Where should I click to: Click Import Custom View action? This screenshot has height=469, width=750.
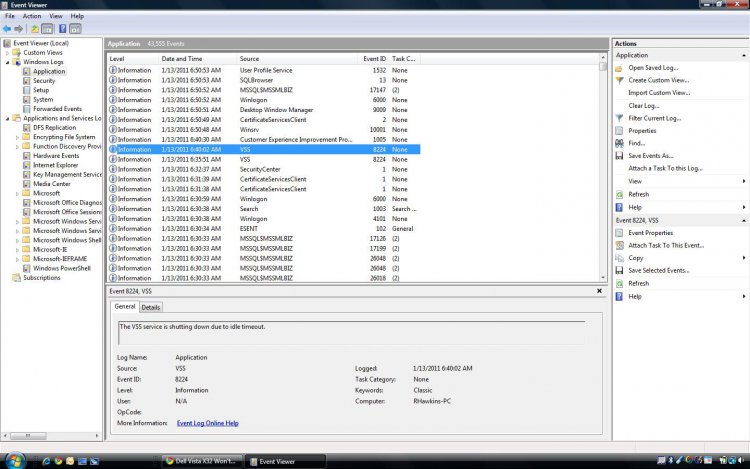pyautogui.click(x=659, y=93)
